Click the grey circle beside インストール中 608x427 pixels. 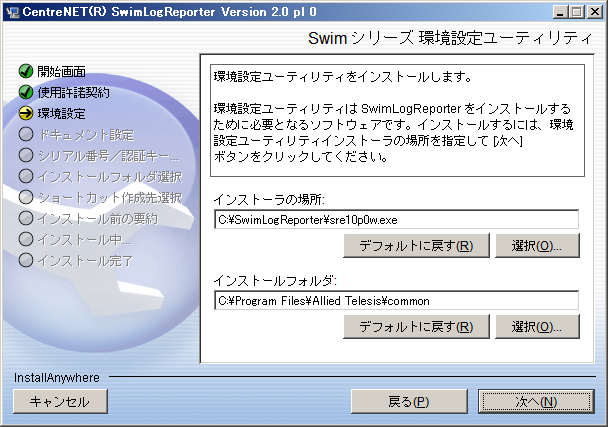click(x=26, y=239)
